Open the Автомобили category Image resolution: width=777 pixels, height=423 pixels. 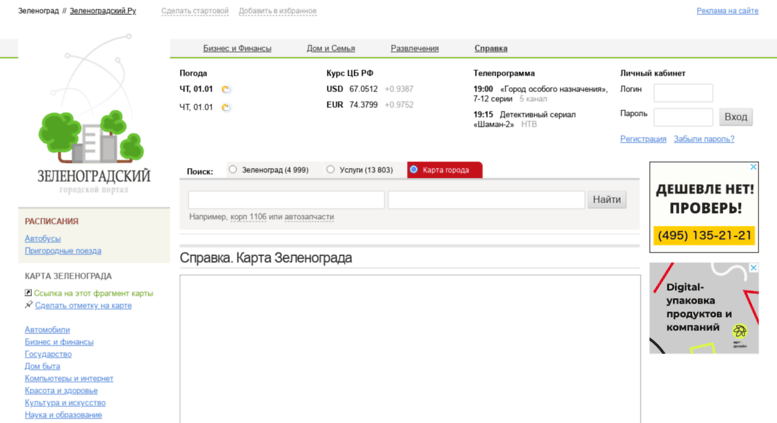tap(47, 330)
